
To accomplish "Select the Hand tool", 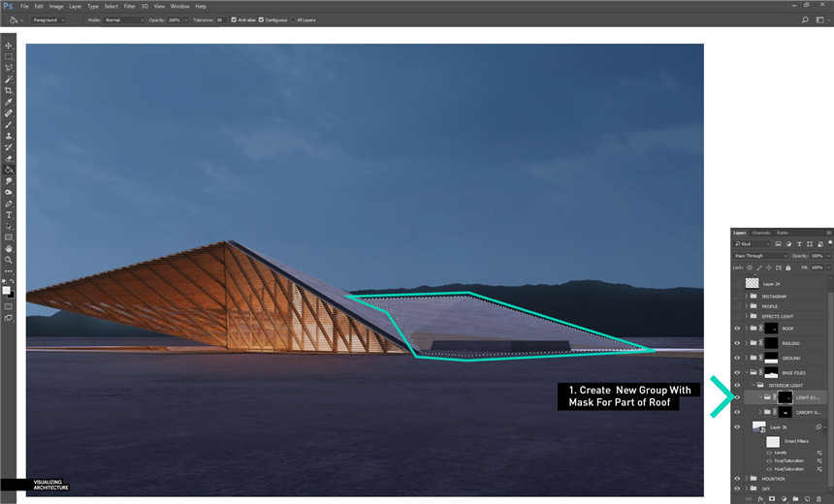I will coord(9,248).
